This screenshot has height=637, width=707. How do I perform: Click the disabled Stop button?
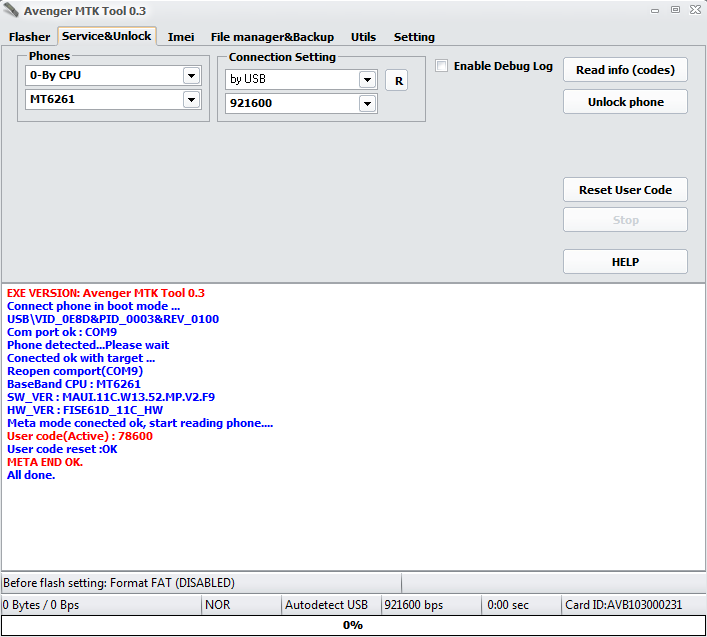pyautogui.click(x=625, y=220)
